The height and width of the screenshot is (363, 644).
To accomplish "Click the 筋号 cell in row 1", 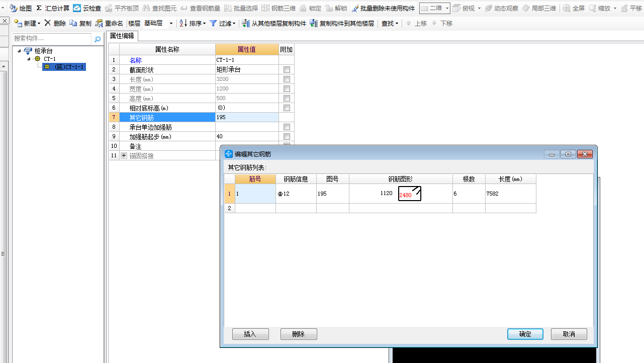I will click(255, 194).
